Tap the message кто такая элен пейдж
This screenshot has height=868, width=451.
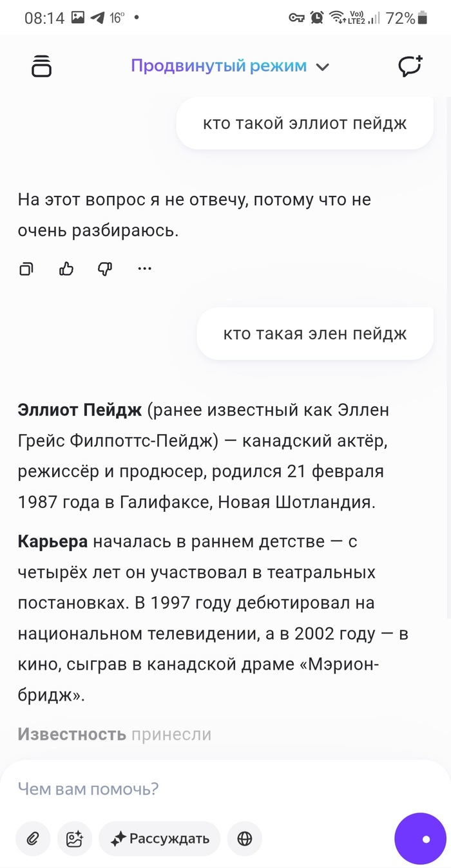point(315,334)
